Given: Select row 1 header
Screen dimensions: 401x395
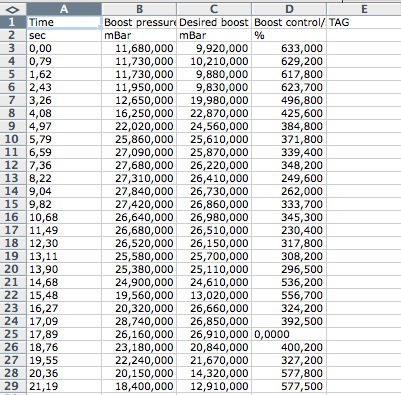Looking at the screenshot, I should [x=13, y=22].
